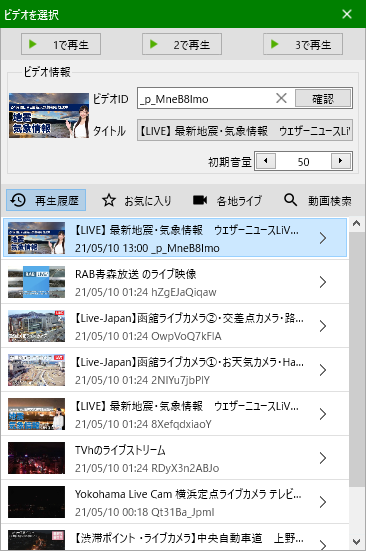
Task: Click thumbnail of 函館ライブカメラ① entry
Action: (x=37, y=370)
